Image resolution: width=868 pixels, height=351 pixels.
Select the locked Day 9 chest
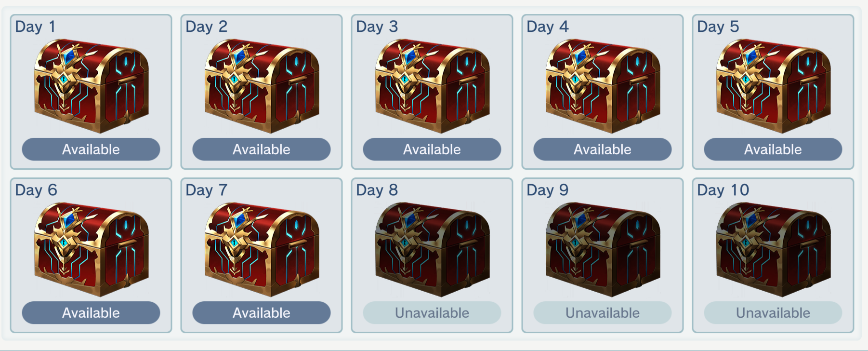603,249
